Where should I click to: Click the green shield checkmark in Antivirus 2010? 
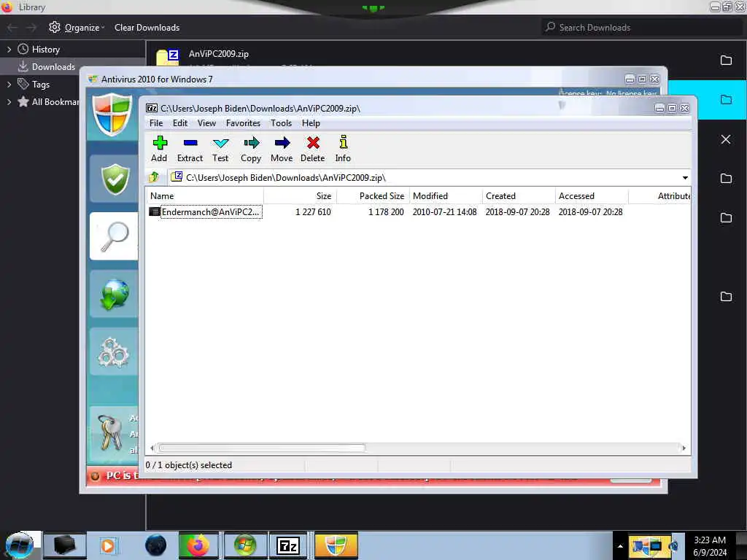pyautogui.click(x=115, y=179)
